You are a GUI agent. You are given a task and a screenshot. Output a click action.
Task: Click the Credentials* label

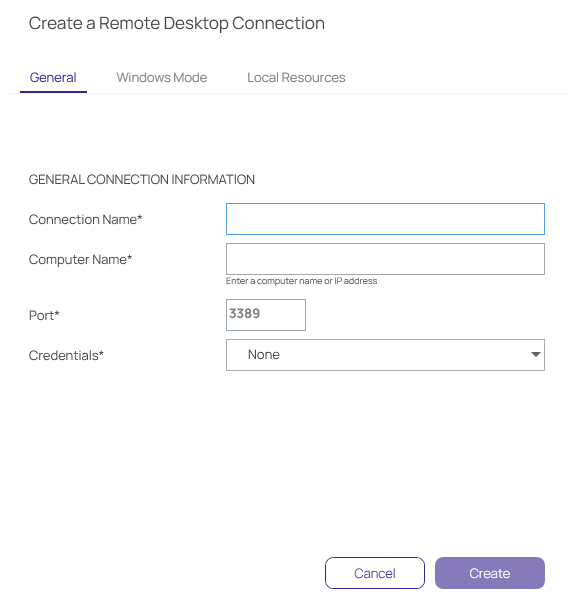click(x=66, y=355)
